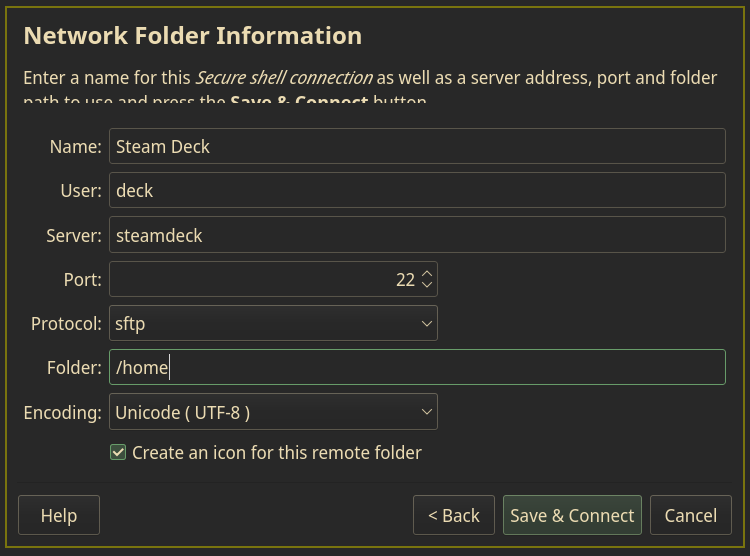This screenshot has height=556, width=750.
Task: Click the Encoding dropdown chevron arrow
Action: click(427, 411)
